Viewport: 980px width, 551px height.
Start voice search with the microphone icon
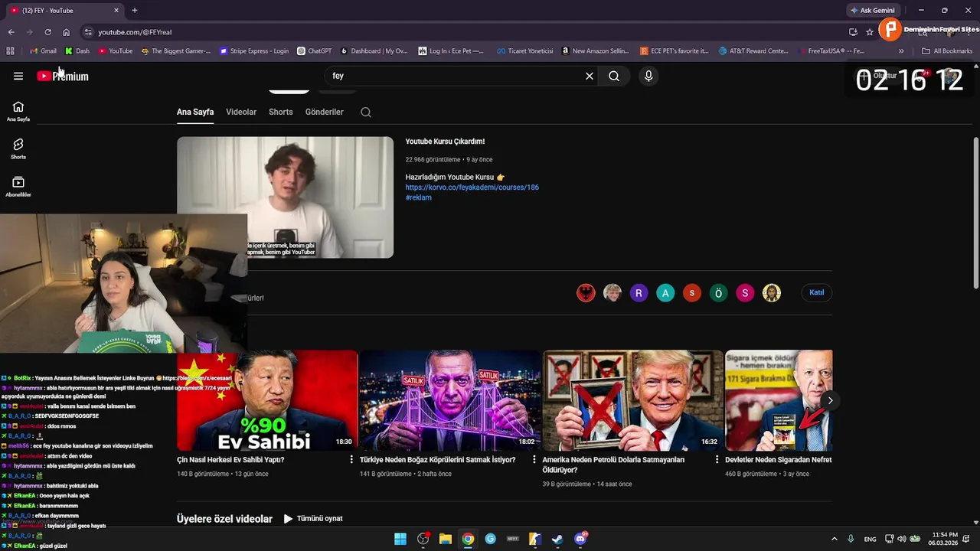pos(648,76)
